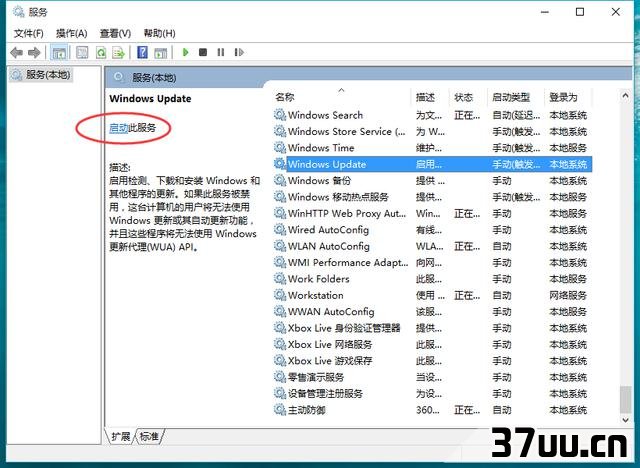The width and height of the screenshot is (640, 468).
Task: Select Xbox Live 网络服务 row
Action: (x=433, y=344)
